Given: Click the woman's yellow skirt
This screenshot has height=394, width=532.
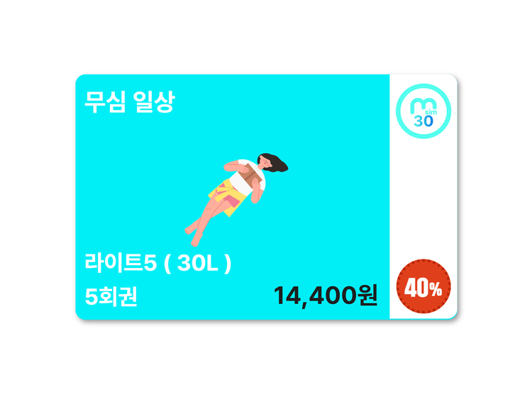Looking at the screenshot, I should coord(228,198).
